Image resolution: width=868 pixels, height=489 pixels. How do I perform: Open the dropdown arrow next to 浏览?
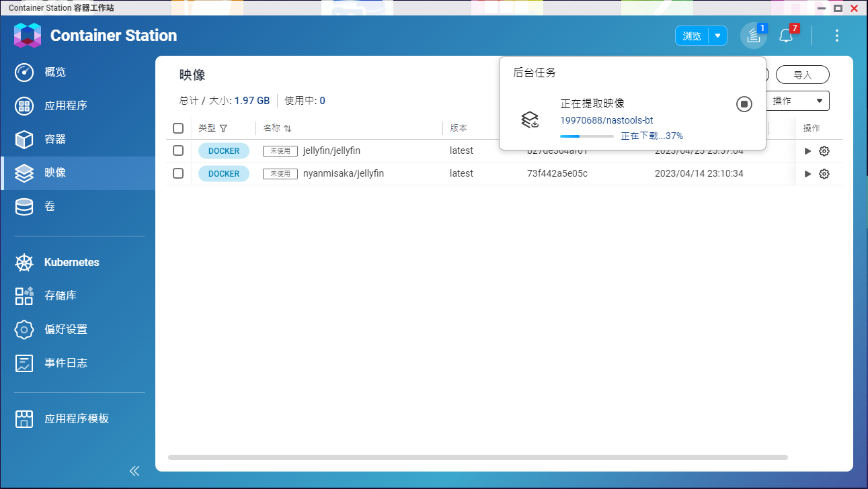point(717,36)
